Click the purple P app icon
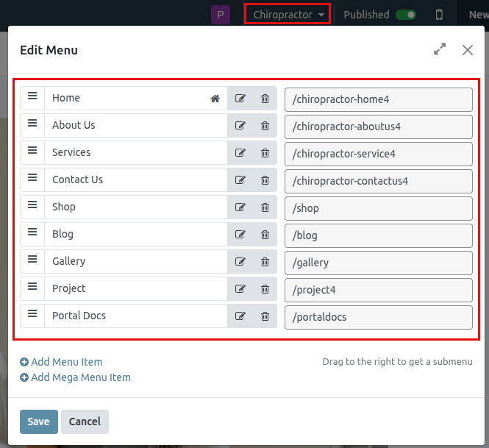 click(221, 15)
